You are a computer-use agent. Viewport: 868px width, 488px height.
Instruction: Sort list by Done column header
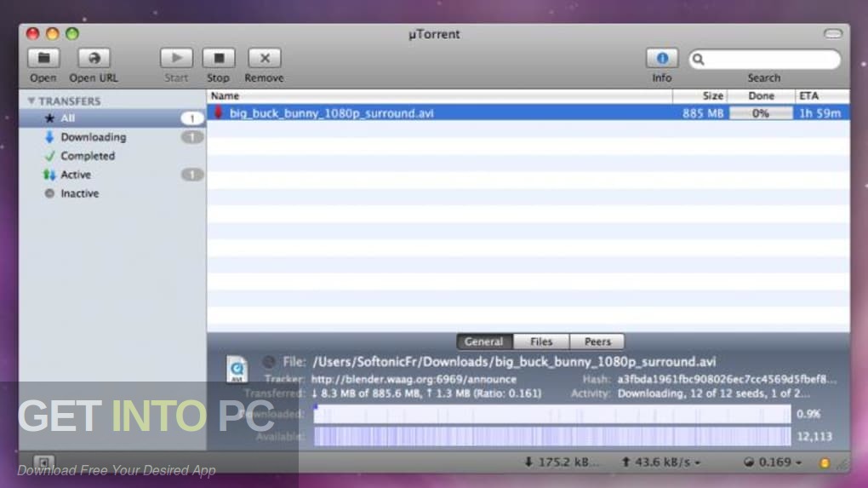[761, 96]
